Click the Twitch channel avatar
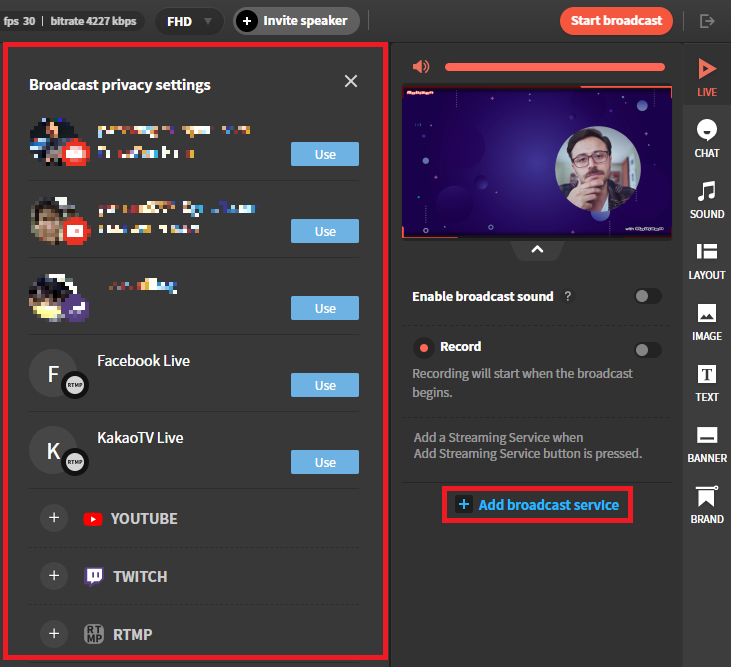The height and width of the screenshot is (667, 731). pyautogui.click(x=59, y=297)
